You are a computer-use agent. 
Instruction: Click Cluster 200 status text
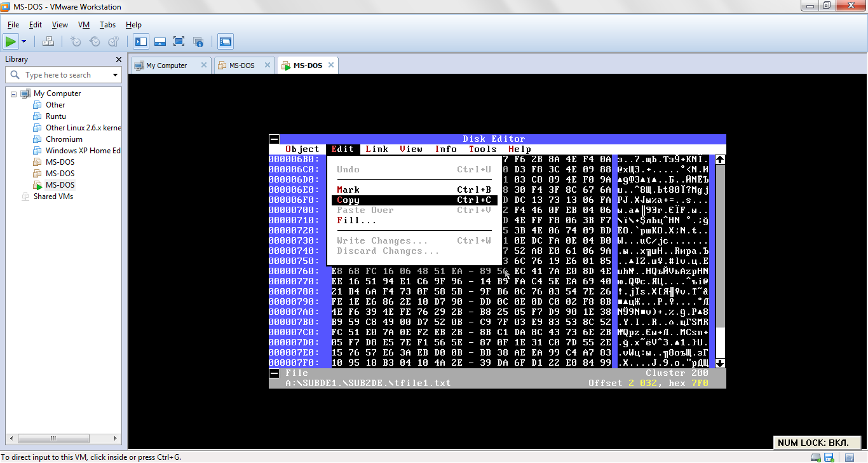coord(677,373)
